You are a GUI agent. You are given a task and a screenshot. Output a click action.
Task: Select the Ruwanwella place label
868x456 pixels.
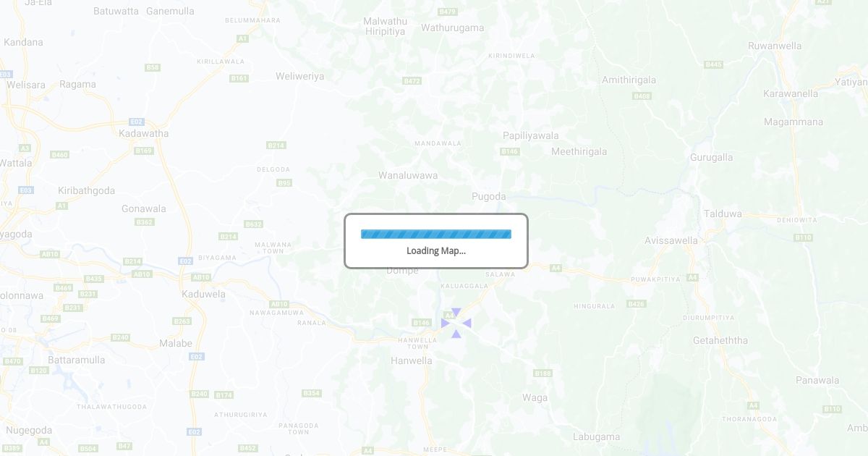pyautogui.click(x=775, y=46)
